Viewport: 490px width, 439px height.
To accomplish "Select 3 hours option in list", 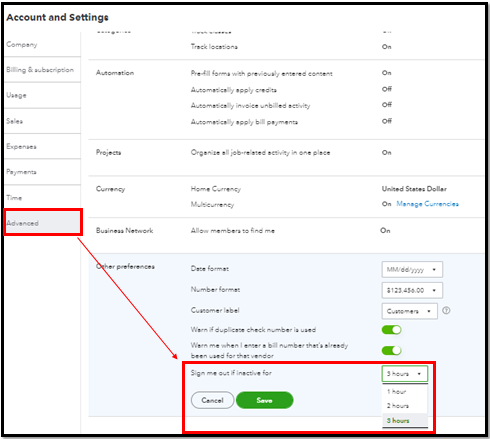I will [x=405, y=420].
